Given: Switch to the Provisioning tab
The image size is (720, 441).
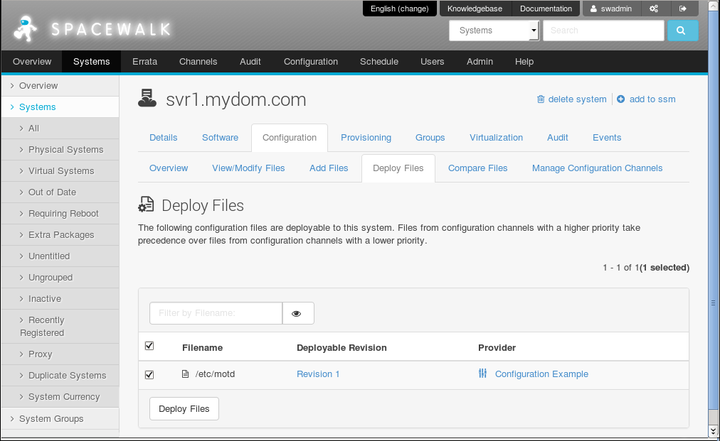Looking at the screenshot, I should click(x=366, y=138).
